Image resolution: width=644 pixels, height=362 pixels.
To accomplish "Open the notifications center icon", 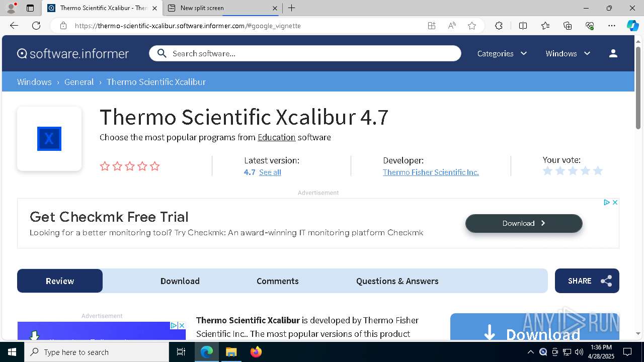I will click(x=627, y=352).
